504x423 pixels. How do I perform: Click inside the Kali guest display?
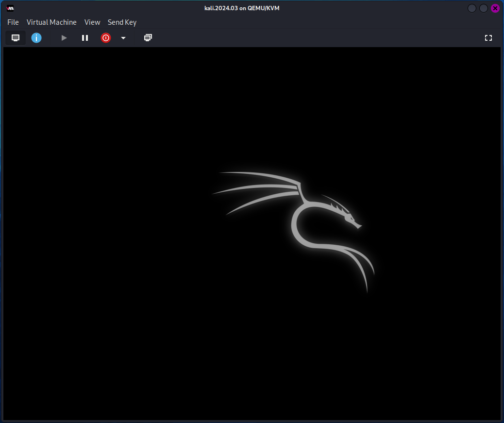coord(252,234)
